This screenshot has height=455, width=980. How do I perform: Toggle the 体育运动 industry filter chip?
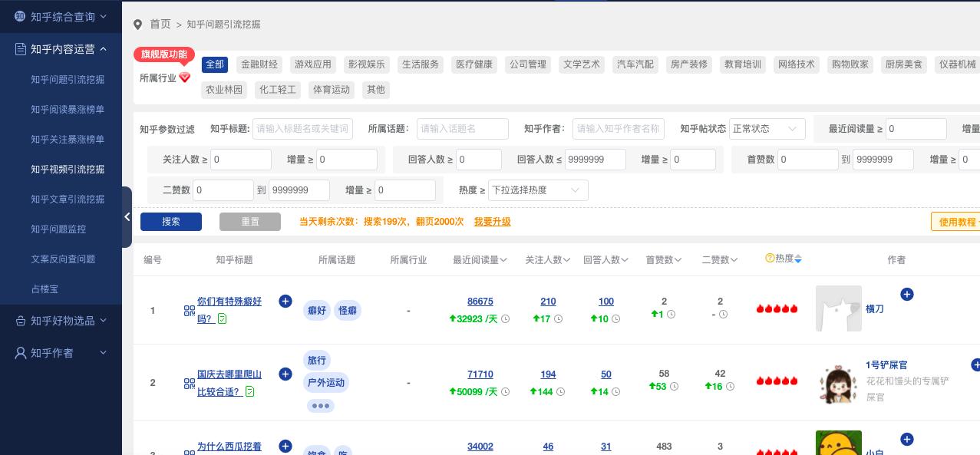pyautogui.click(x=332, y=90)
